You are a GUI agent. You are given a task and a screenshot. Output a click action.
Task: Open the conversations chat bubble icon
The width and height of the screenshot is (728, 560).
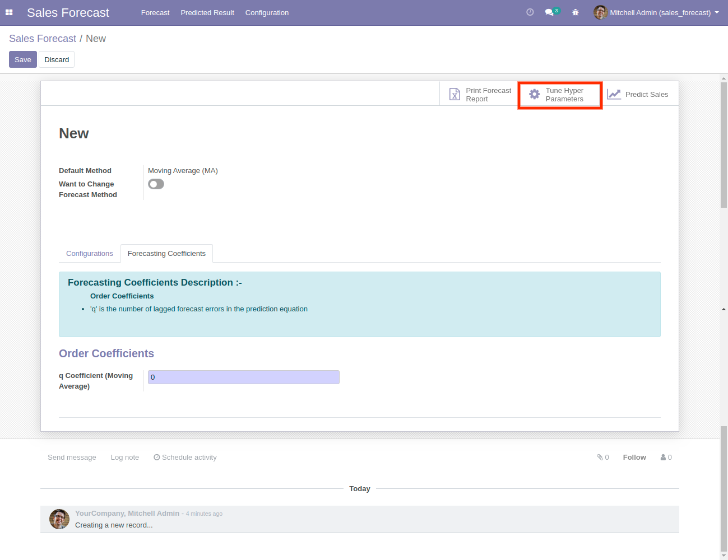(549, 12)
